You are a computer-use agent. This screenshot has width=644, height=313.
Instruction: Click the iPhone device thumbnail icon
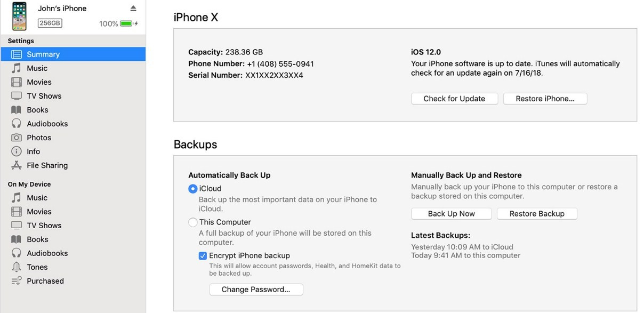tap(19, 17)
